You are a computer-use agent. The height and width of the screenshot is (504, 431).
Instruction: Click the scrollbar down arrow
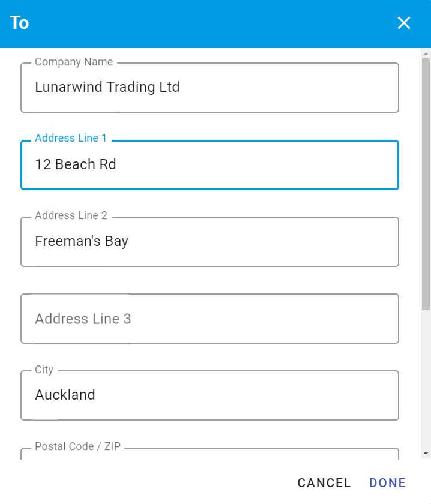click(x=425, y=454)
